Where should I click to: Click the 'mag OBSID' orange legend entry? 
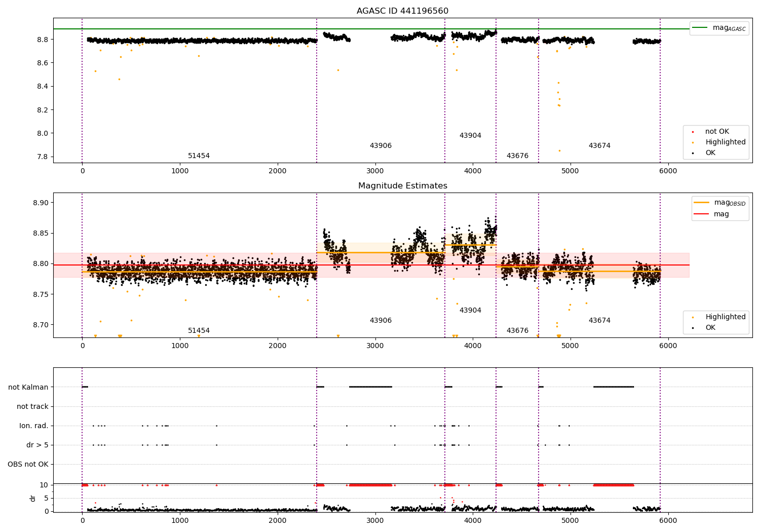(719, 203)
